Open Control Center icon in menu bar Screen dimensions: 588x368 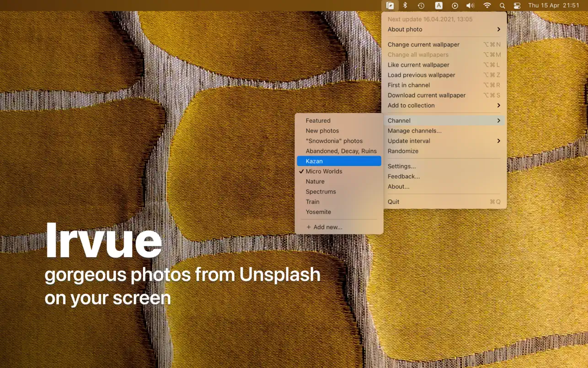pos(517,5)
